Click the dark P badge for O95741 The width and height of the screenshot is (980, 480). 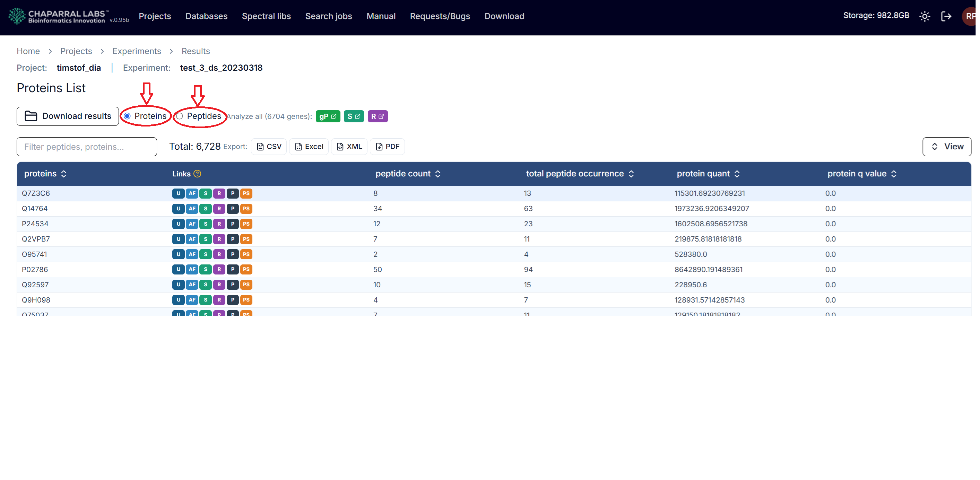(x=233, y=254)
